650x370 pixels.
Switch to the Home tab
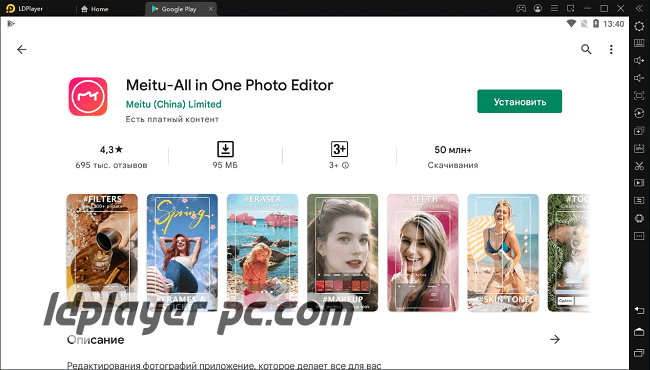point(95,9)
